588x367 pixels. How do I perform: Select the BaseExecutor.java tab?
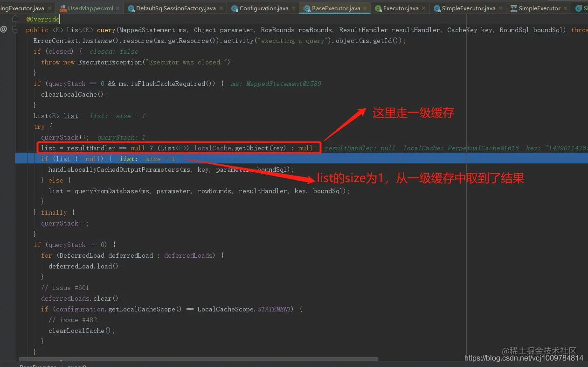pos(336,8)
